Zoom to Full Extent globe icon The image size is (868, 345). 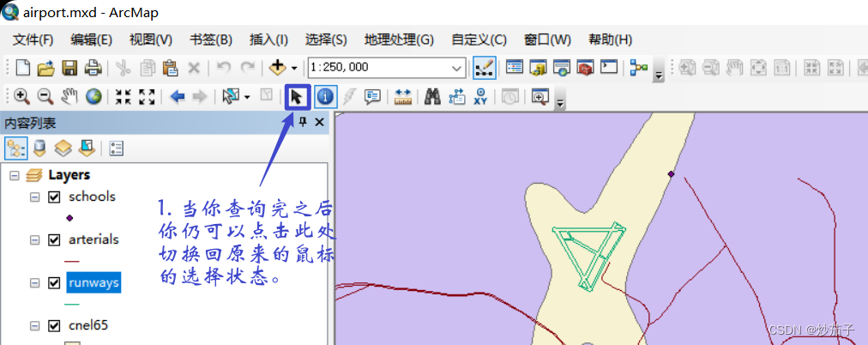pyautogui.click(x=93, y=97)
